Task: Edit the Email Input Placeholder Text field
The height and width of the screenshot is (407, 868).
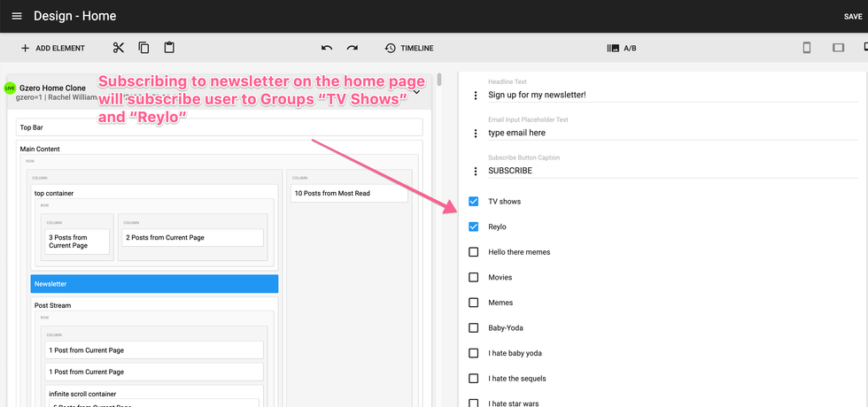Action: pyautogui.click(x=670, y=133)
